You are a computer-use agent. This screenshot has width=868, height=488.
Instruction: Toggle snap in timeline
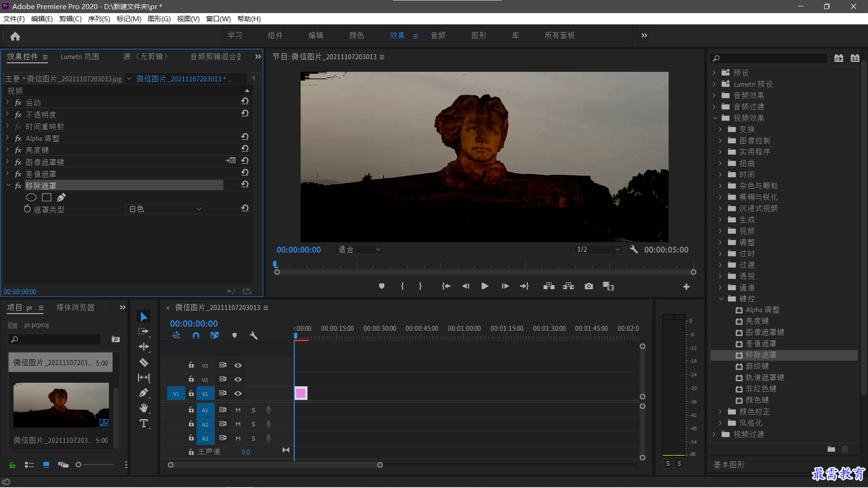[x=196, y=336]
